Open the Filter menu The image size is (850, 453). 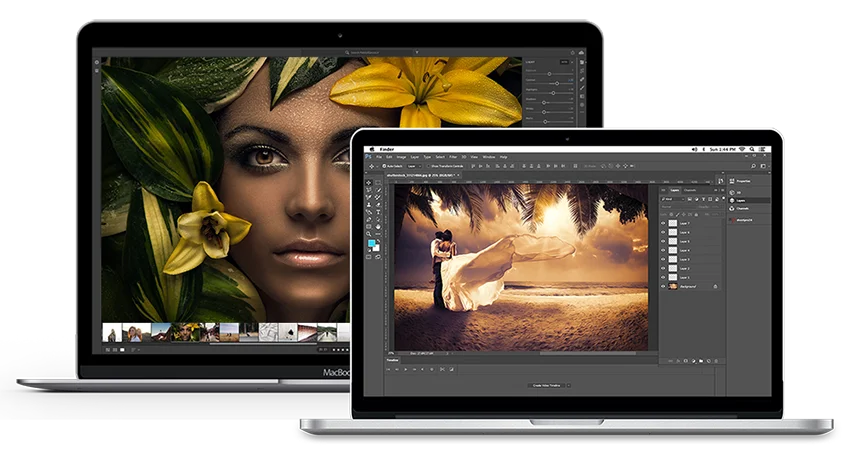pyautogui.click(x=453, y=157)
